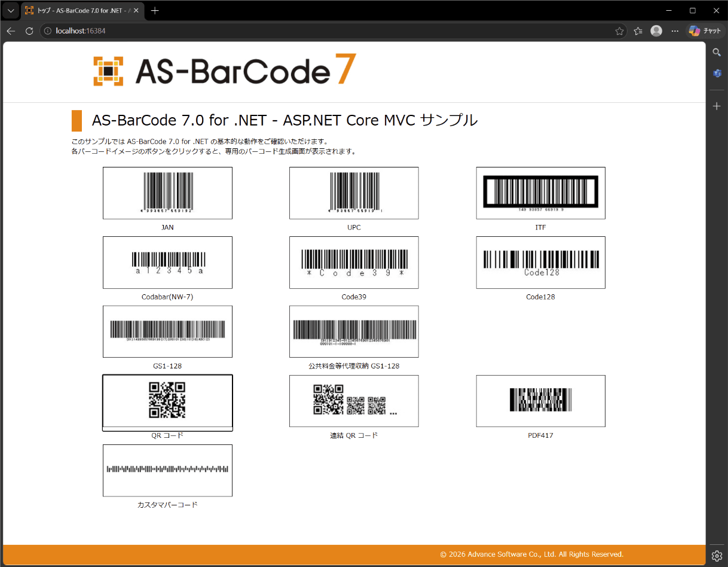The image size is (728, 567).
Task: Open the Codabar(NW-7) barcode image
Action: [167, 263]
